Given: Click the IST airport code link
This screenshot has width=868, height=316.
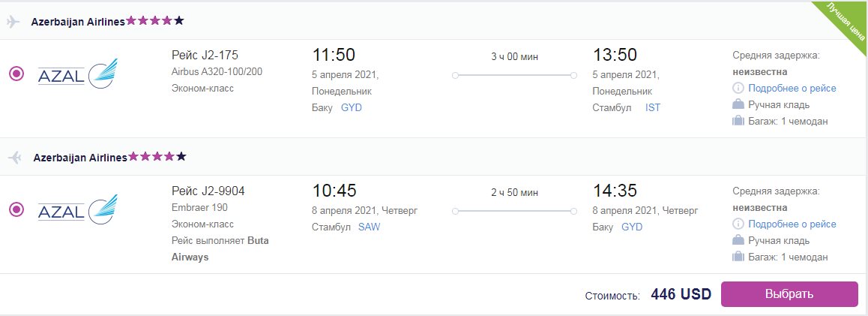Looking at the screenshot, I should (x=653, y=107).
